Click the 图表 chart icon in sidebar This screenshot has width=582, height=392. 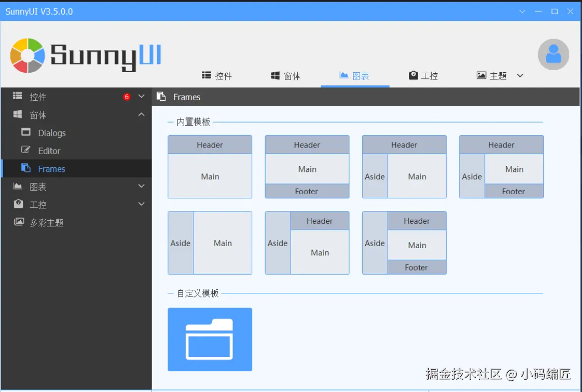pos(17,186)
